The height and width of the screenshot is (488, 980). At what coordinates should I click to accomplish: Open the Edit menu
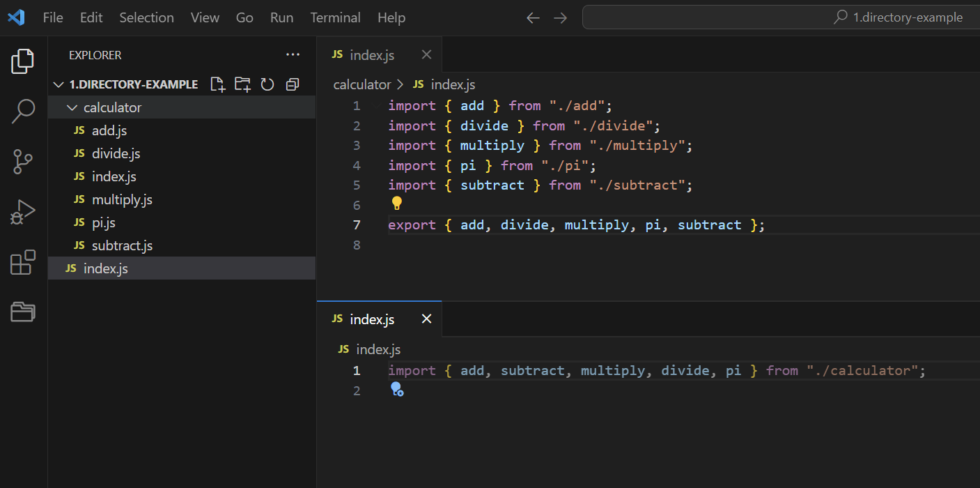91,17
